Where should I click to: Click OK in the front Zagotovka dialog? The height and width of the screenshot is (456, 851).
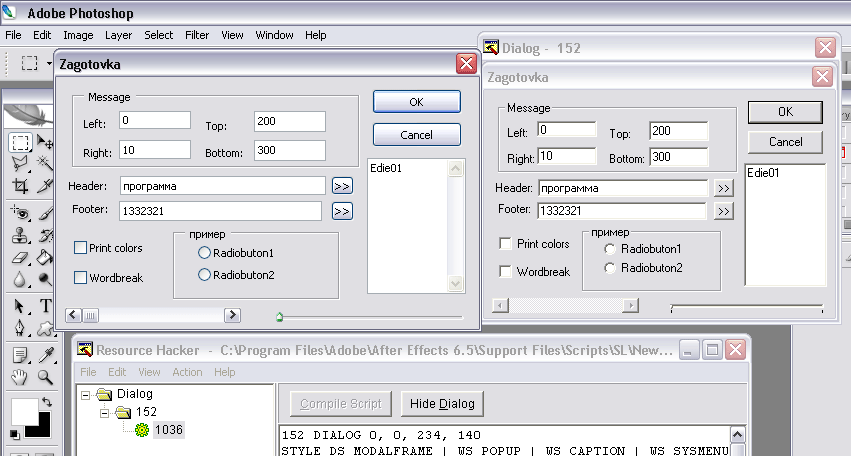(x=416, y=102)
